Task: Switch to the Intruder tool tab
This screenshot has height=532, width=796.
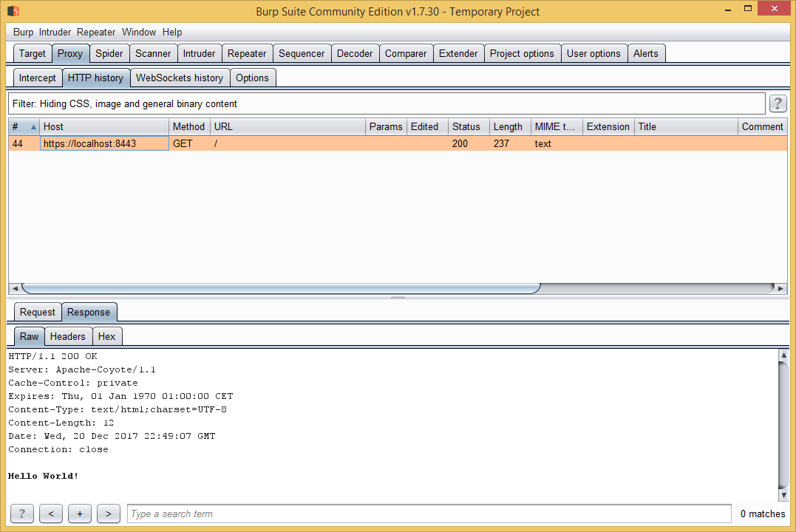Action: (199, 53)
